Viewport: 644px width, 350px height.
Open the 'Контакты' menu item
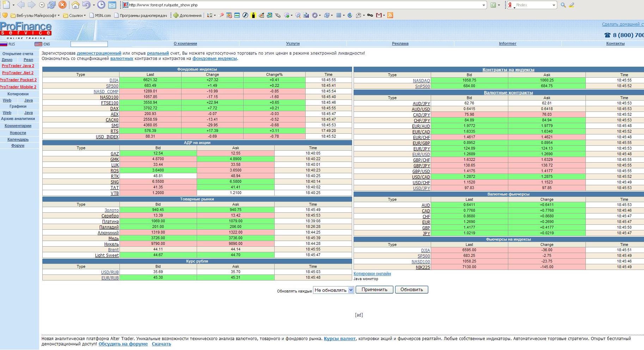(x=615, y=44)
